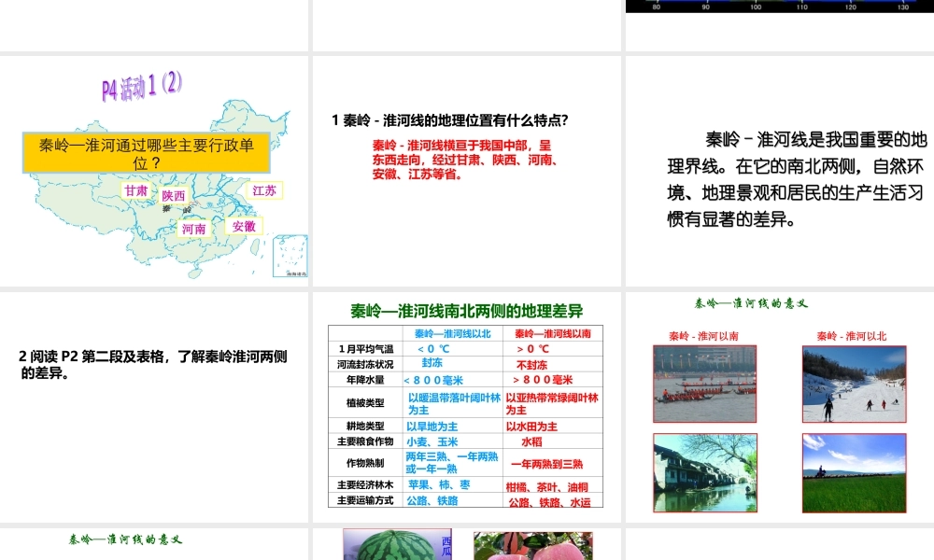This screenshot has width=934, height=560.
Task: Select the 陕西 label on the map
Action: [x=174, y=195]
